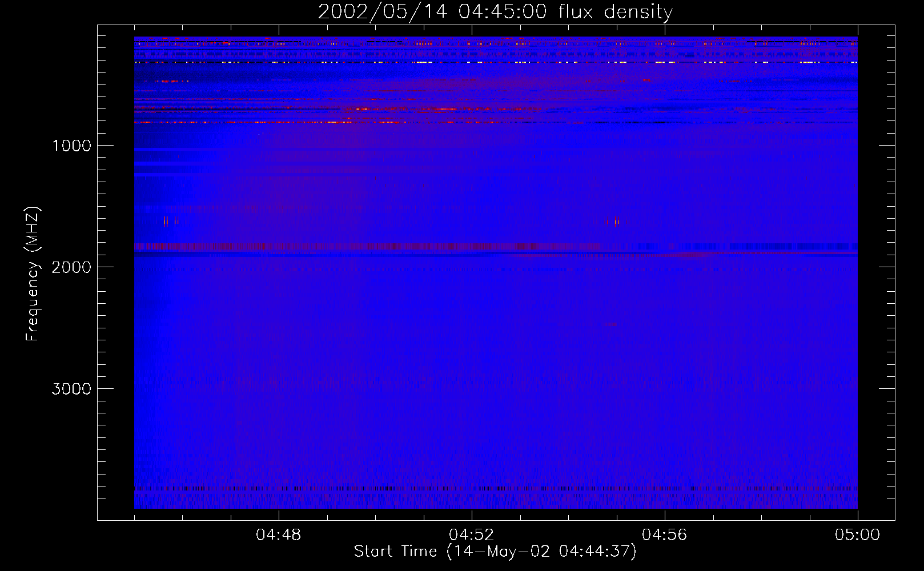Click the 3000 frequency tick label
The height and width of the screenshot is (571, 924).
pos(71,389)
